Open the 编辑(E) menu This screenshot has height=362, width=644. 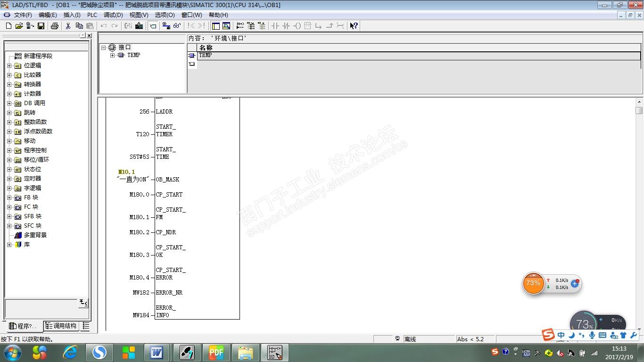pos(48,15)
